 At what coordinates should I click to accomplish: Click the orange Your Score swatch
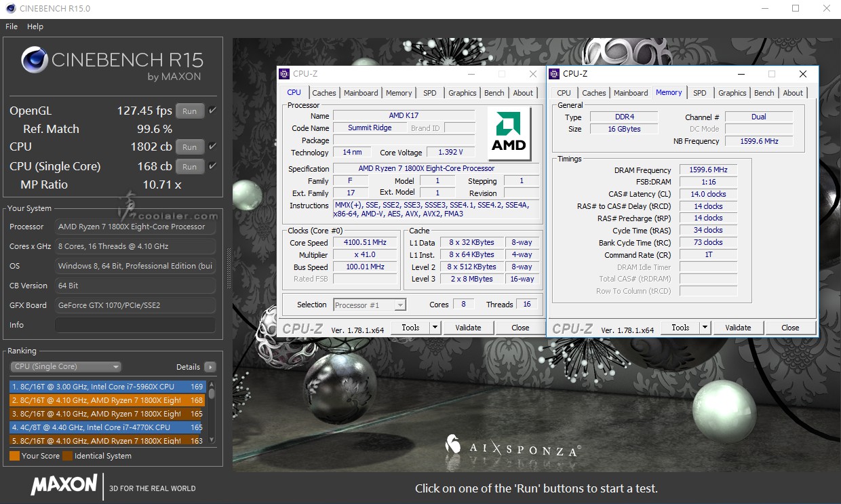point(14,456)
